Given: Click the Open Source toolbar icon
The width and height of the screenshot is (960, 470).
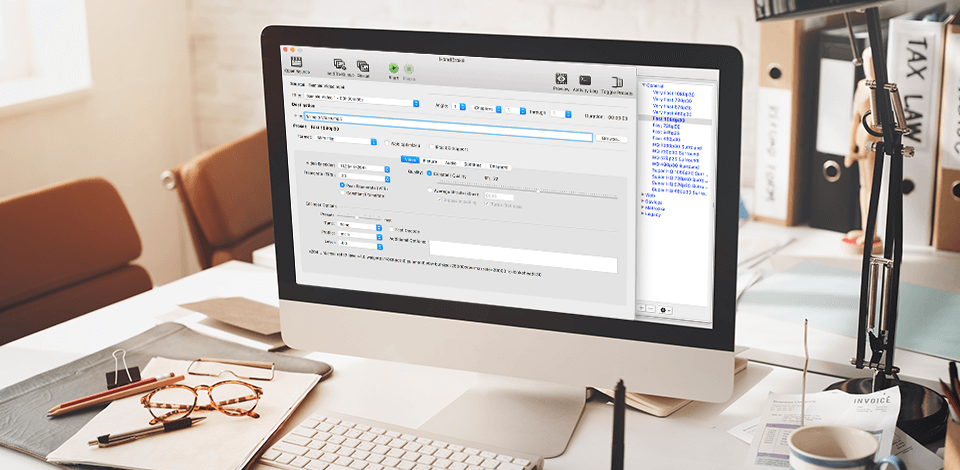Looking at the screenshot, I should [297, 63].
